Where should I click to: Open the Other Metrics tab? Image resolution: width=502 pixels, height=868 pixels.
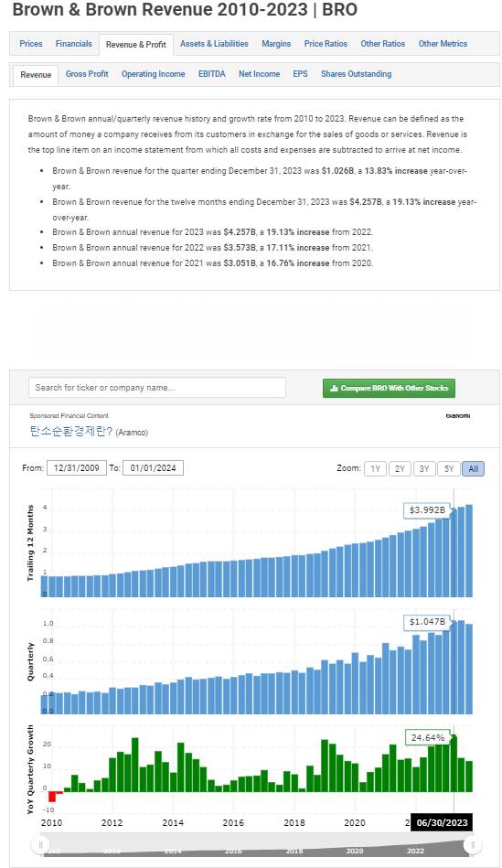443,44
